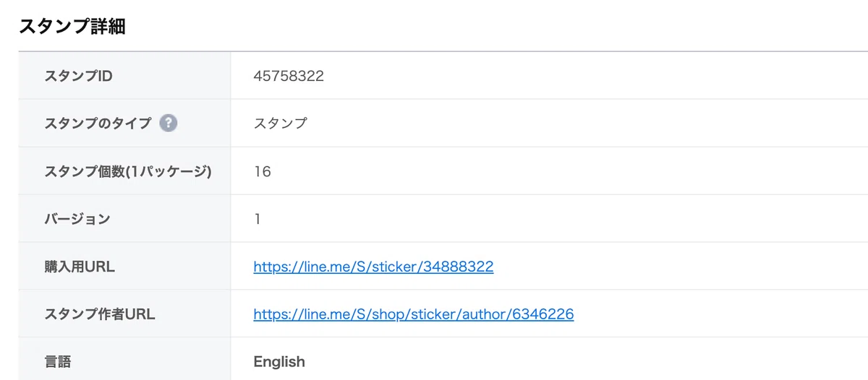Viewport: 868px width, 380px height.
Task: Select the sticker count value 16
Action: 263,172
